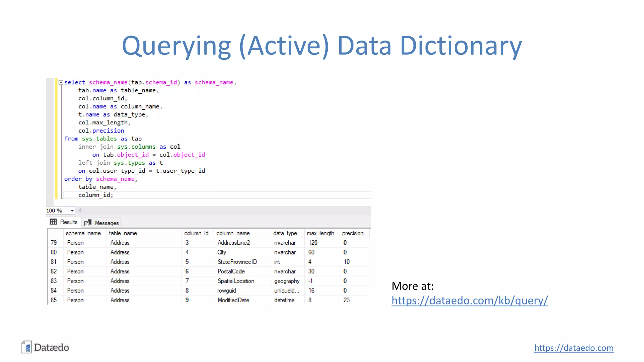Click the ModifiedDate cell in row 85
Viewport: 644px width, 362px height.
coord(233,300)
